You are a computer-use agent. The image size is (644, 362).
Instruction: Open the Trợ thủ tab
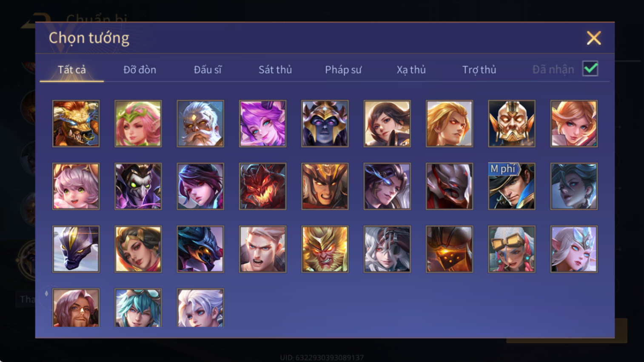(479, 70)
